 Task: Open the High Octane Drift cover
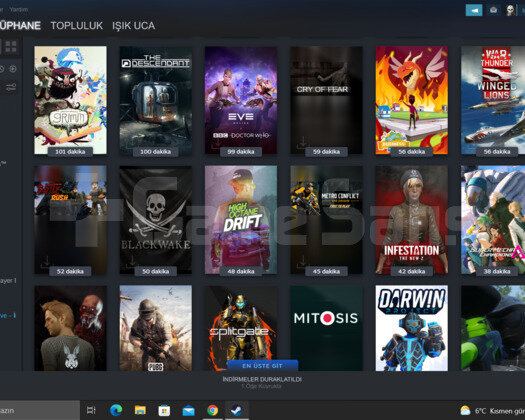pyautogui.click(x=241, y=220)
